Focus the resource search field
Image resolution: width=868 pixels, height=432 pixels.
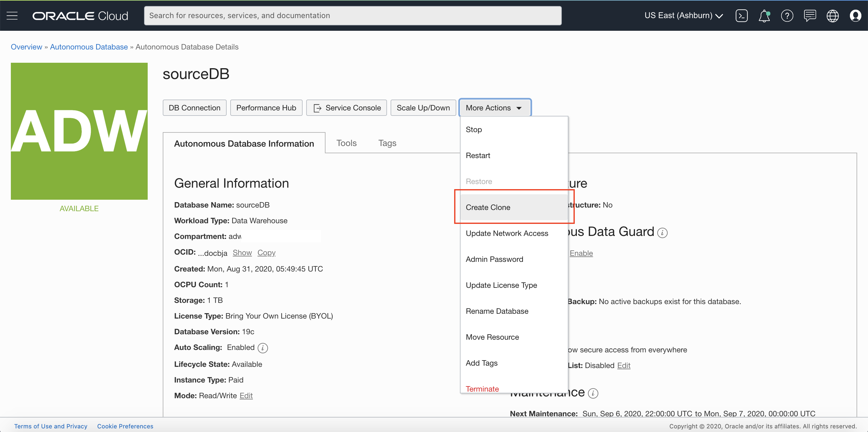(352, 15)
